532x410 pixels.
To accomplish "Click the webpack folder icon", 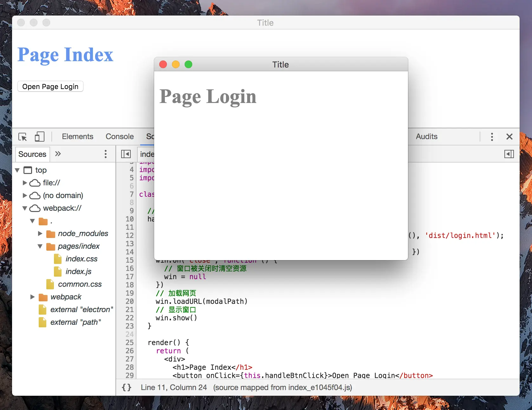I will click(43, 297).
